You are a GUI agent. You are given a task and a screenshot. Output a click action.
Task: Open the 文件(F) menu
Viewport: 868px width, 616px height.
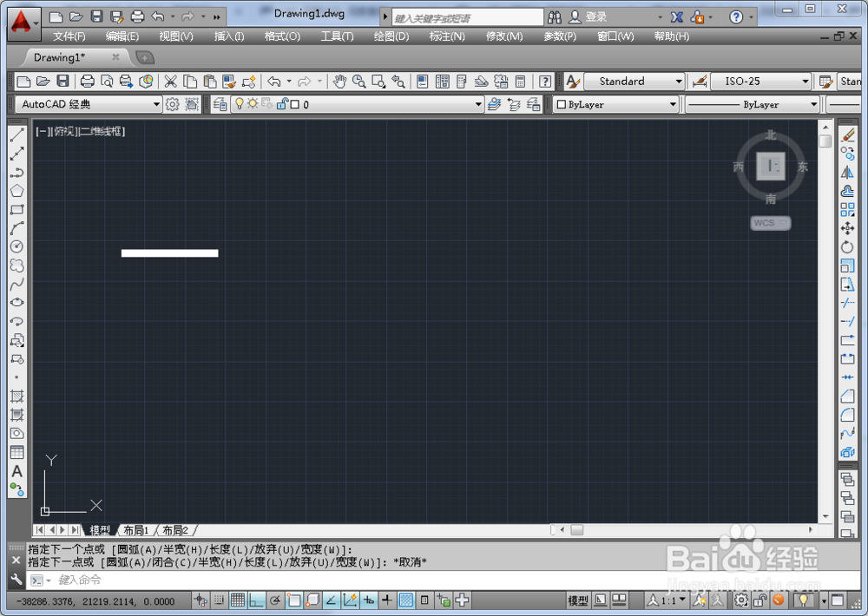(69, 36)
